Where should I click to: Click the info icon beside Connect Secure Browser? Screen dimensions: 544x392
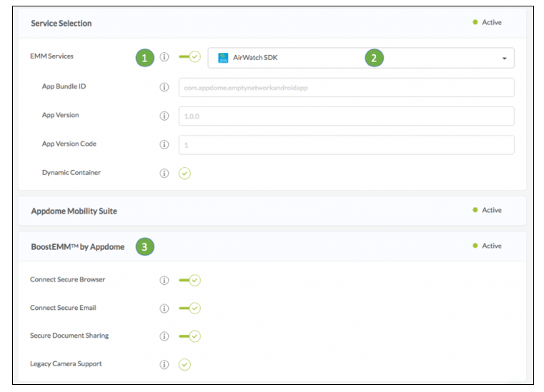(164, 280)
